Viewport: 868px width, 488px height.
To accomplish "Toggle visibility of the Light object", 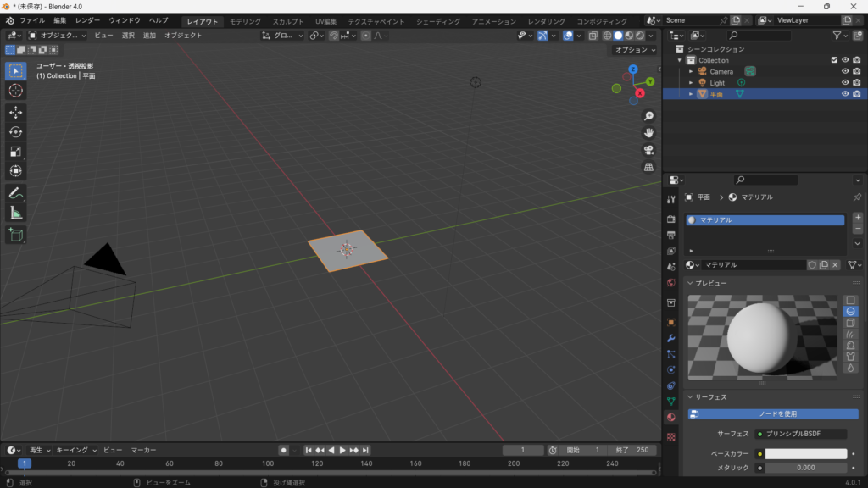I will click(x=845, y=83).
